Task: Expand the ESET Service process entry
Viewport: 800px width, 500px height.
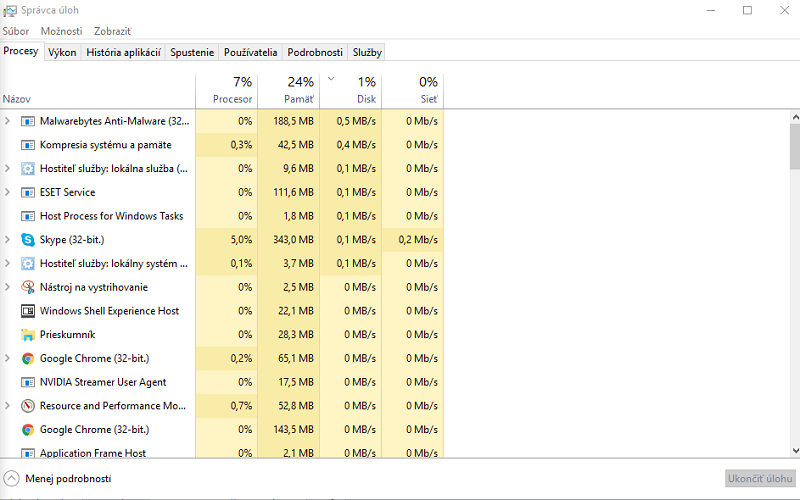Action: click(x=8, y=192)
